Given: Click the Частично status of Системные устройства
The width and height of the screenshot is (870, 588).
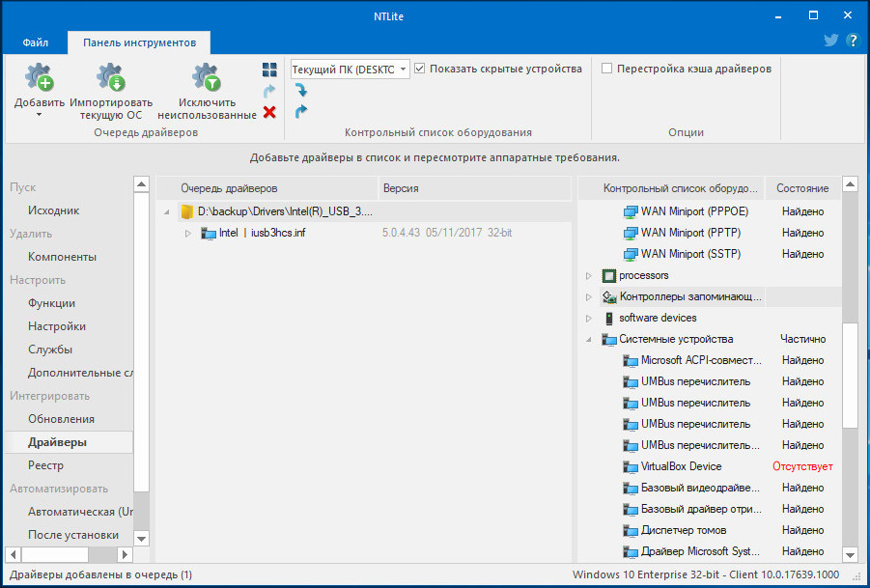Looking at the screenshot, I should [802, 340].
